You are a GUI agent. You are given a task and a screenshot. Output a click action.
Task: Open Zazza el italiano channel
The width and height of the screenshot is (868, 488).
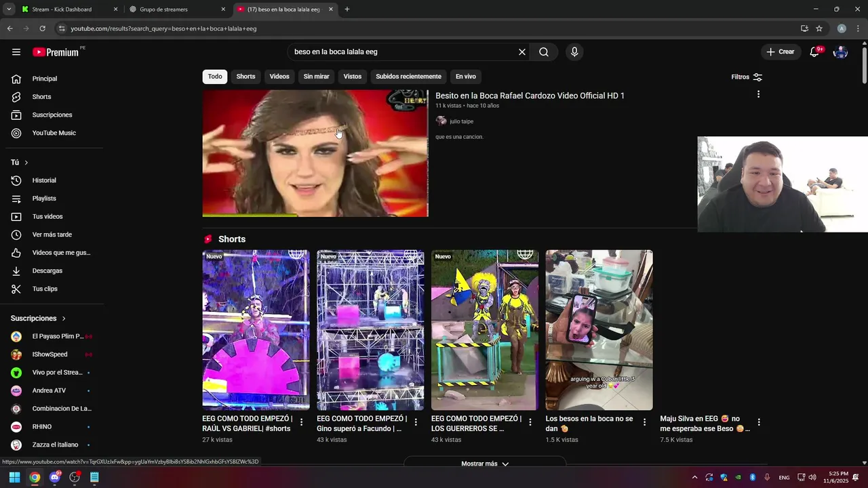tap(52, 445)
